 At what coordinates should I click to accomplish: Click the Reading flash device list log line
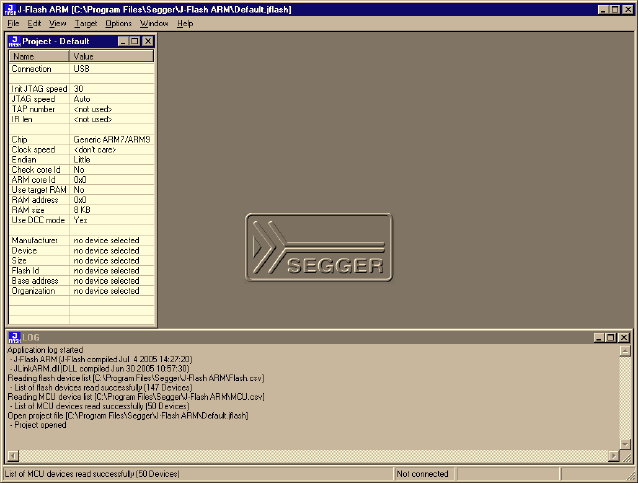[x=136, y=378]
